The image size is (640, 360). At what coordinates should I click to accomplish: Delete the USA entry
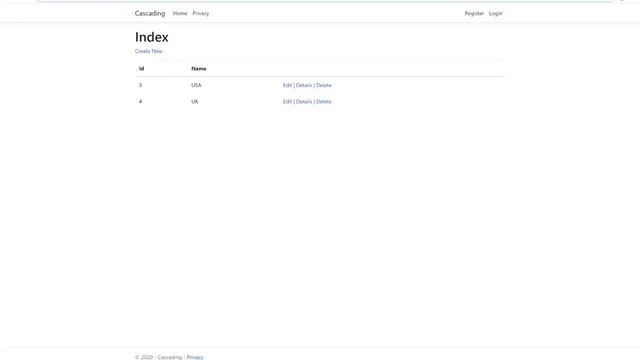[324, 85]
